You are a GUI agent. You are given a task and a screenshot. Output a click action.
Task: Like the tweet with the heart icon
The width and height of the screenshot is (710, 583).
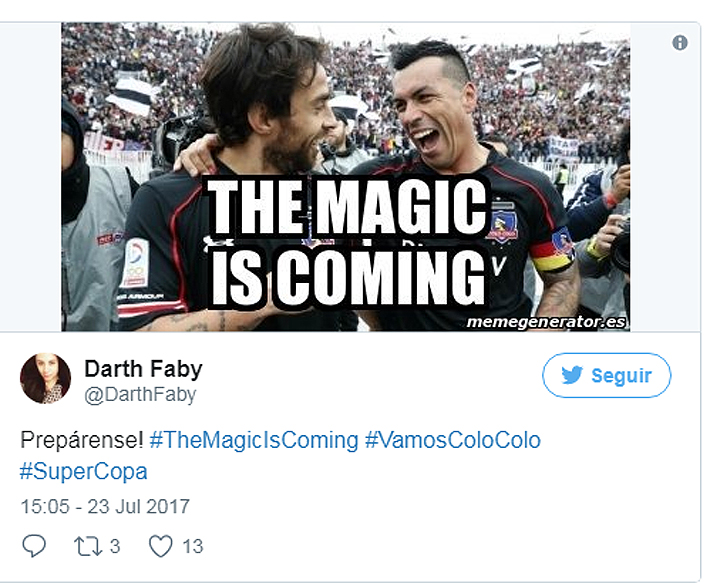coord(161,546)
